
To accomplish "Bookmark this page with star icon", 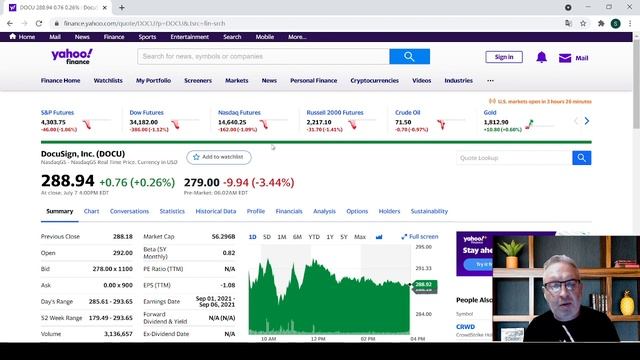I will [583, 24].
